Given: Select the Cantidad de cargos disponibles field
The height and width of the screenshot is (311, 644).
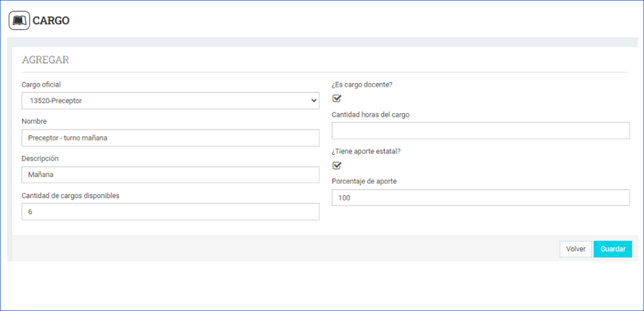Looking at the screenshot, I should [x=170, y=212].
